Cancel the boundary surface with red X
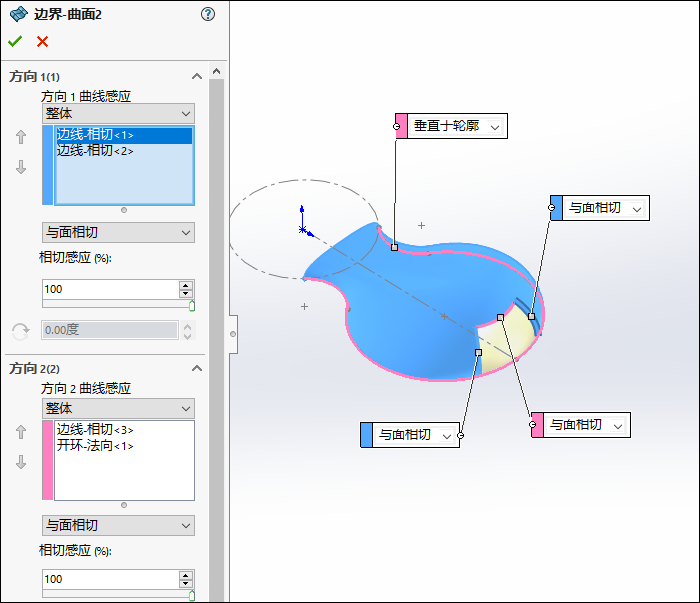 [42, 42]
